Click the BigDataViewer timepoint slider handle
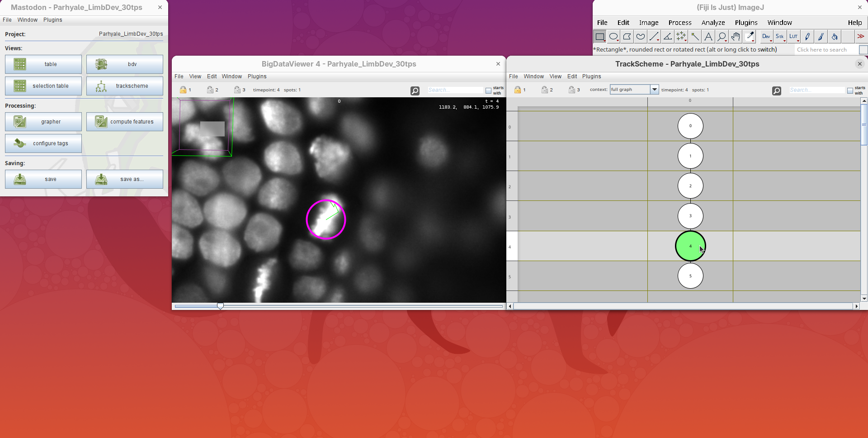This screenshot has height=438, width=868. tap(220, 306)
